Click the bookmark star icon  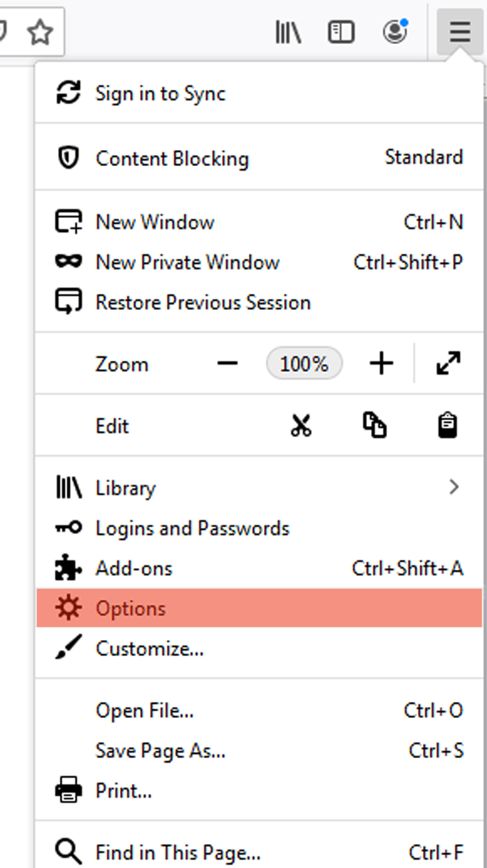pos(41,32)
